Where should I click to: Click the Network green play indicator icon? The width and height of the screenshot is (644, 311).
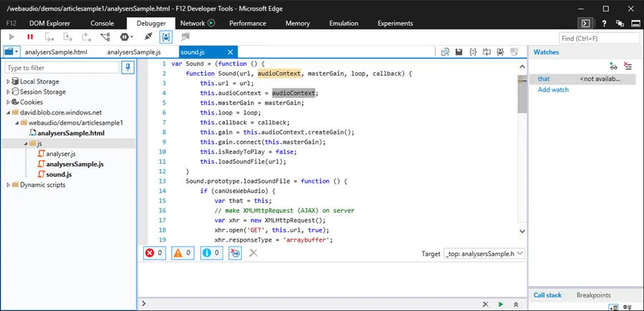[212, 24]
